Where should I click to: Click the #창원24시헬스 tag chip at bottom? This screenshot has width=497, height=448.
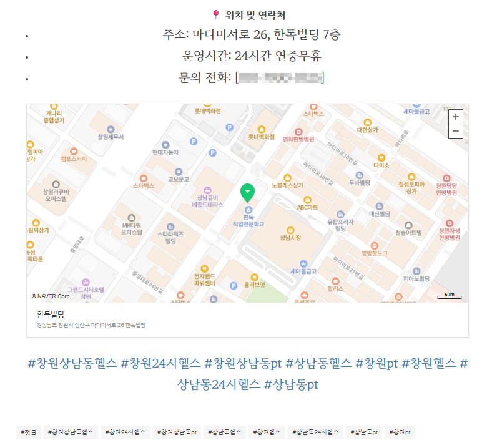point(125,432)
